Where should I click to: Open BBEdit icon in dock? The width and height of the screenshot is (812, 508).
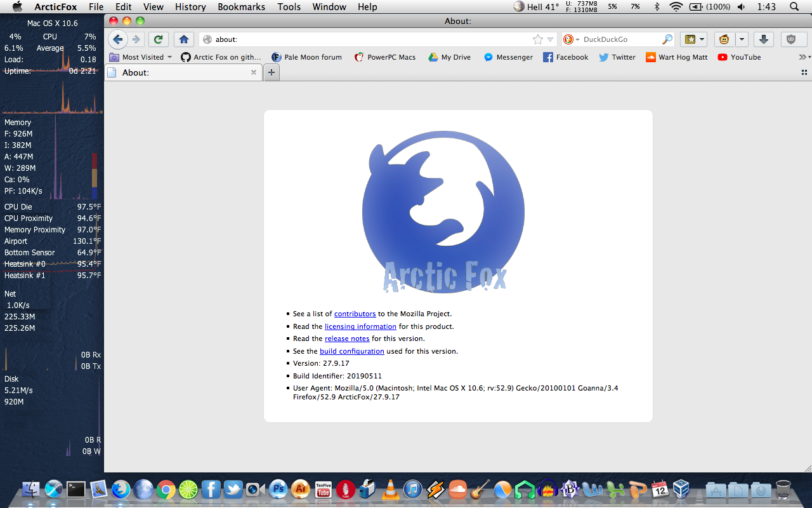pyautogui.click(x=570, y=490)
